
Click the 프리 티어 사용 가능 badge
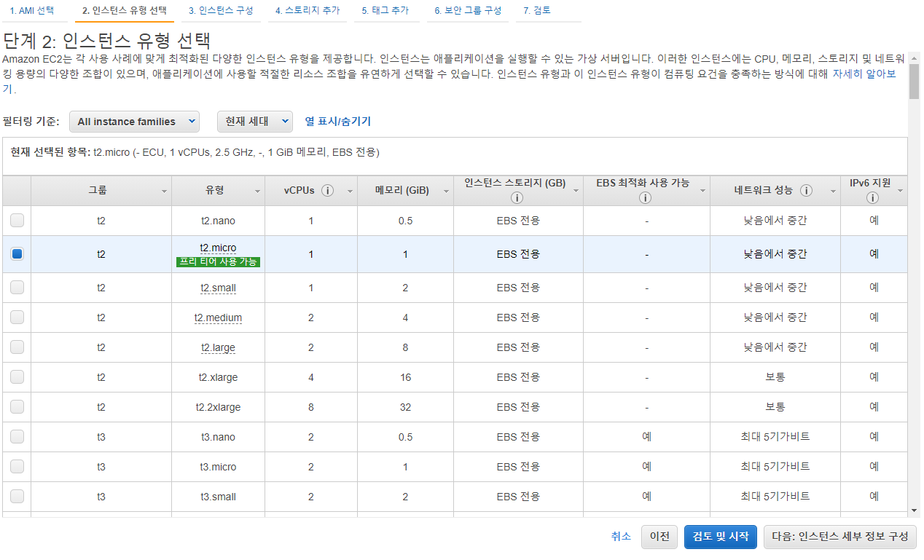tap(218, 262)
